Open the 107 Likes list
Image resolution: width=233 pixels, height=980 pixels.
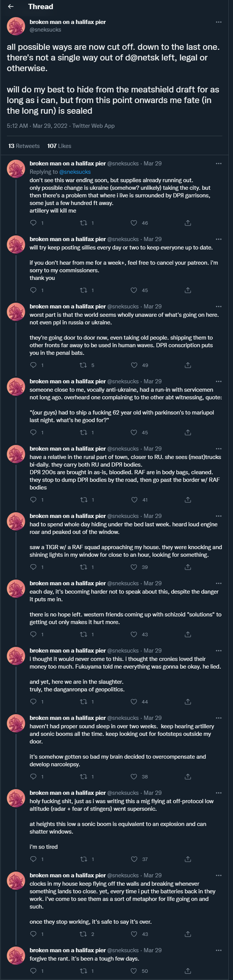59,146
